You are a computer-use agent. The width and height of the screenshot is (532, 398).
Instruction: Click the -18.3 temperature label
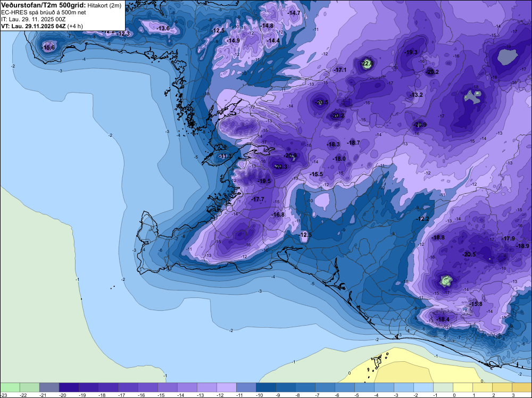[x=333, y=144]
